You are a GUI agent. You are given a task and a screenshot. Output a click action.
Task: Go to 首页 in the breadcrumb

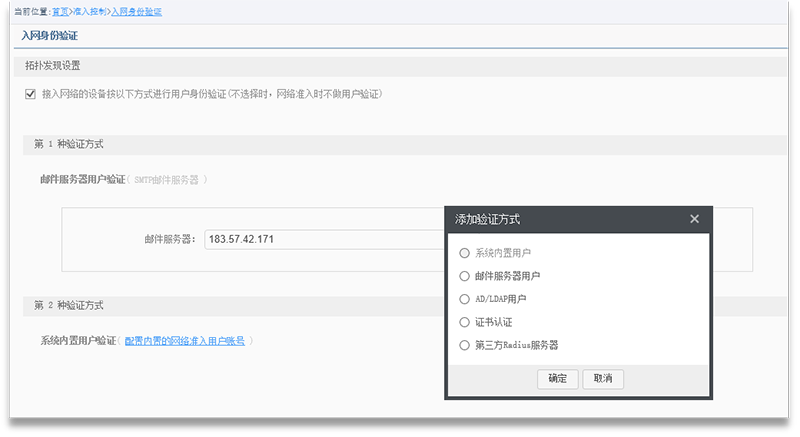tap(60, 11)
